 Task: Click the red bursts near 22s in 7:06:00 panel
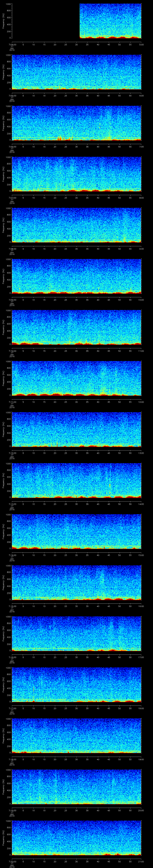(x=60, y=138)
